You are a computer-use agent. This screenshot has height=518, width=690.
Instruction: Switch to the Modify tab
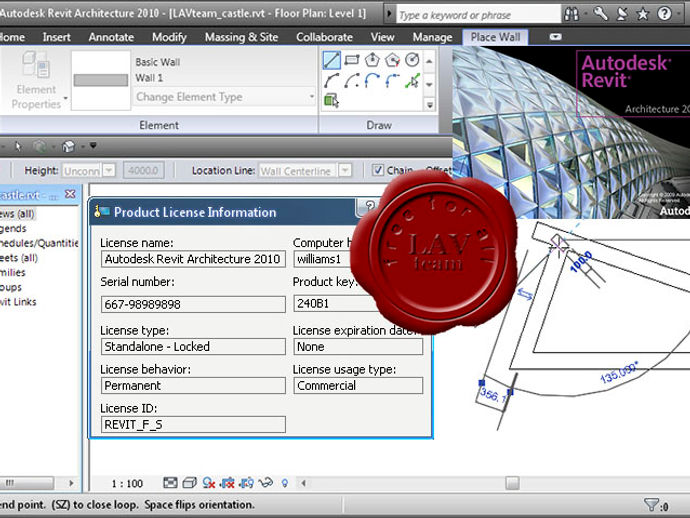(x=169, y=37)
